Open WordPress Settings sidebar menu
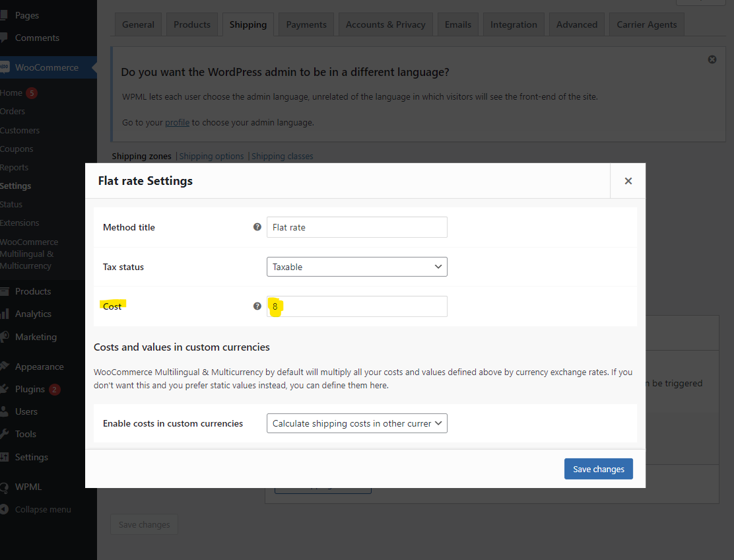 coord(32,457)
